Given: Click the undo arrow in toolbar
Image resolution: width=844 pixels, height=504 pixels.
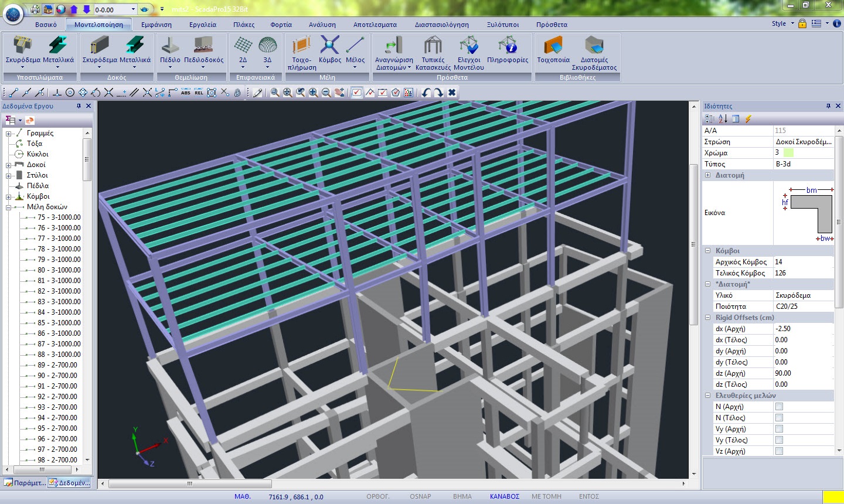Looking at the screenshot, I should tap(426, 93).
